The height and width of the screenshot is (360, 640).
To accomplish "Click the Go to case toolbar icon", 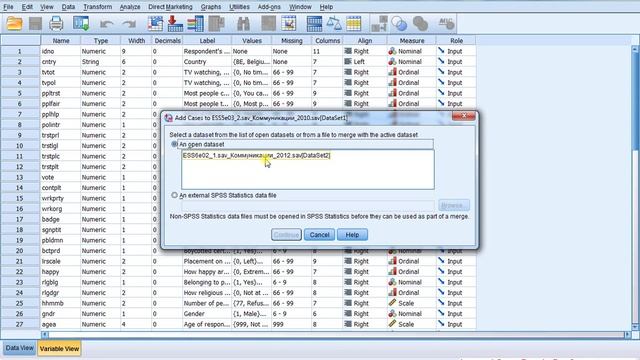I will click(x=155, y=24).
